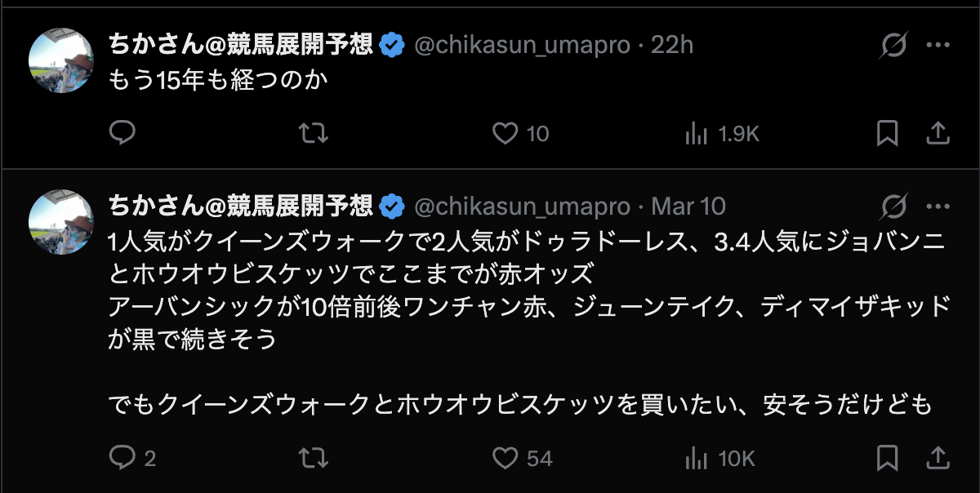The height and width of the screenshot is (493, 980).
Task: Bookmark the もう15年も経つのか tweet
Action: pos(887,133)
